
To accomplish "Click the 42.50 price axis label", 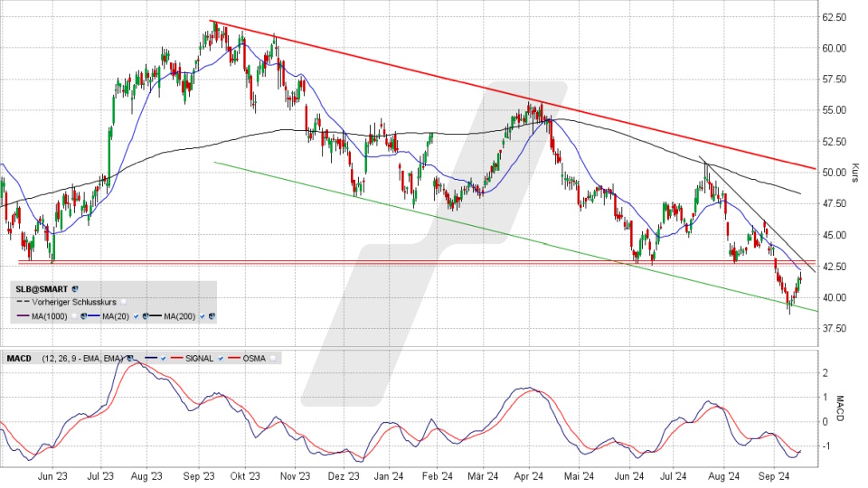I will (835, 266).
